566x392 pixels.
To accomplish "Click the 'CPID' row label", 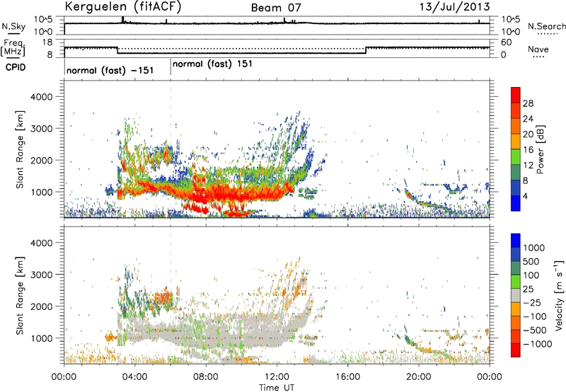I will point(15,67).
